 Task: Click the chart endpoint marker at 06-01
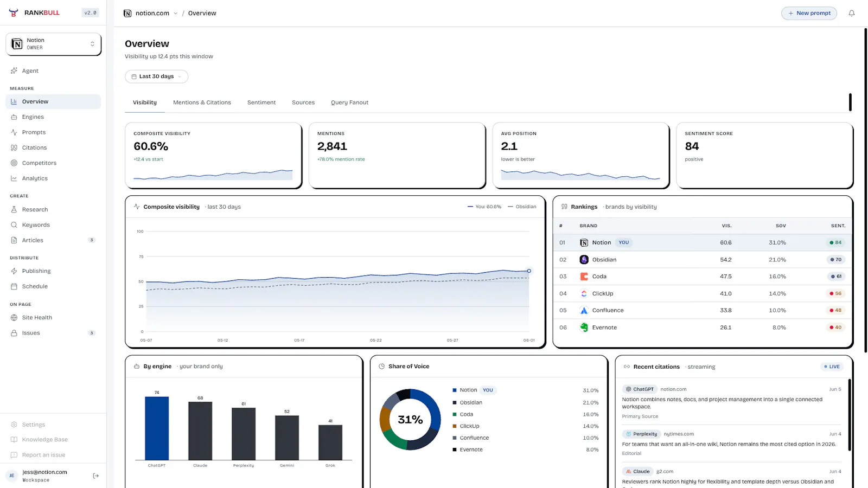click(529, 271)
